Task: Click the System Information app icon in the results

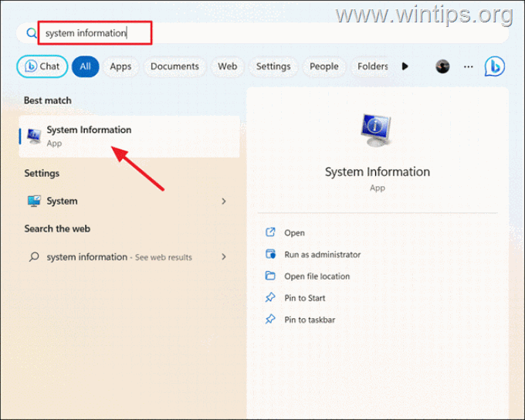Action: [34, 137]
